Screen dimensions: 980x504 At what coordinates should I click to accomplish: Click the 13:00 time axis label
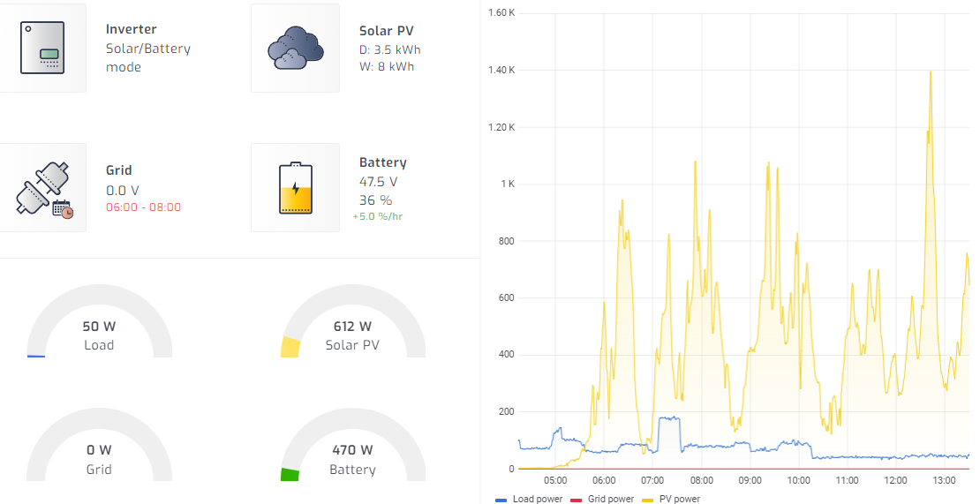(945, 480)
